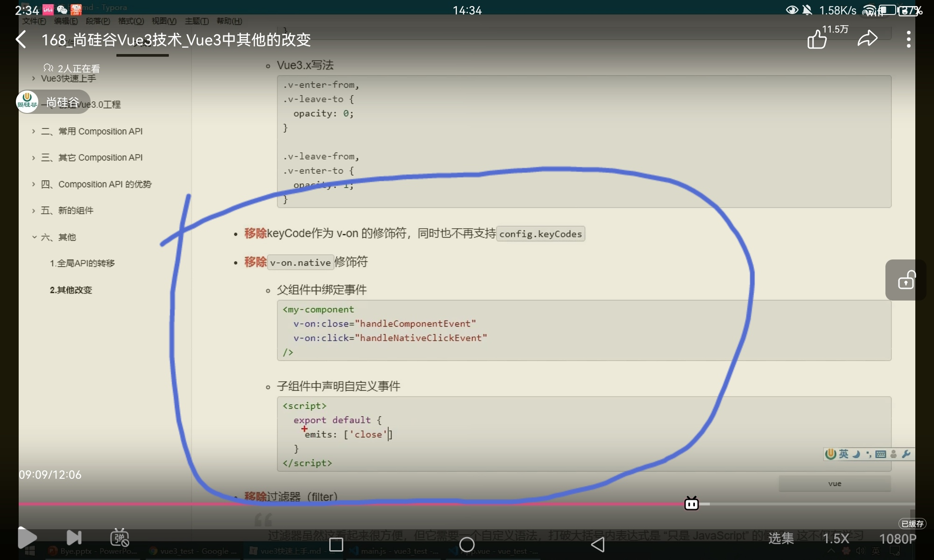Skip to the next video
Image resolution: width=934 pixels, height=560 pixels.
pos(74,538)
